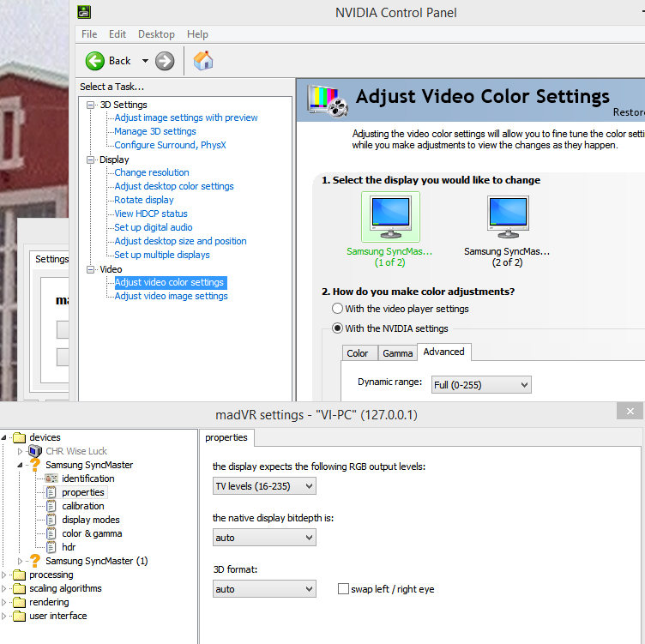Screen dimensions: 645x644
Task: Tick the swap left / right eye checkbox
Action: (x=343, y=589)
